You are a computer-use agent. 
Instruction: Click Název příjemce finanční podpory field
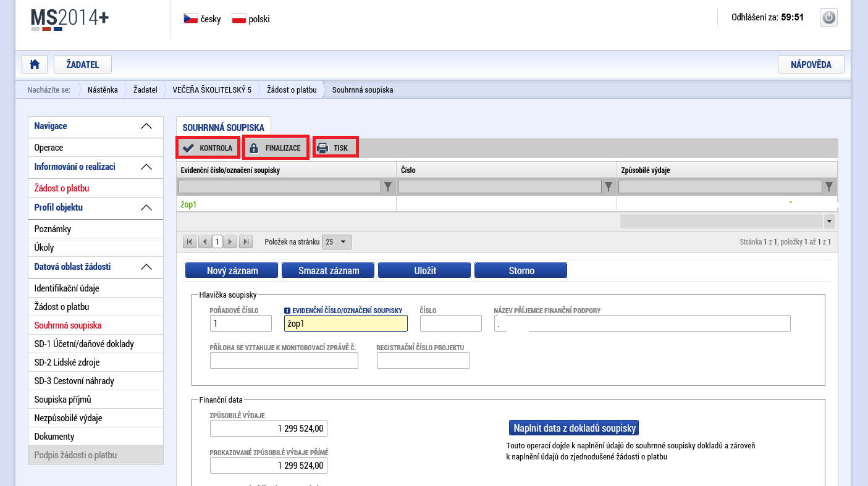[x=643, y=324]
